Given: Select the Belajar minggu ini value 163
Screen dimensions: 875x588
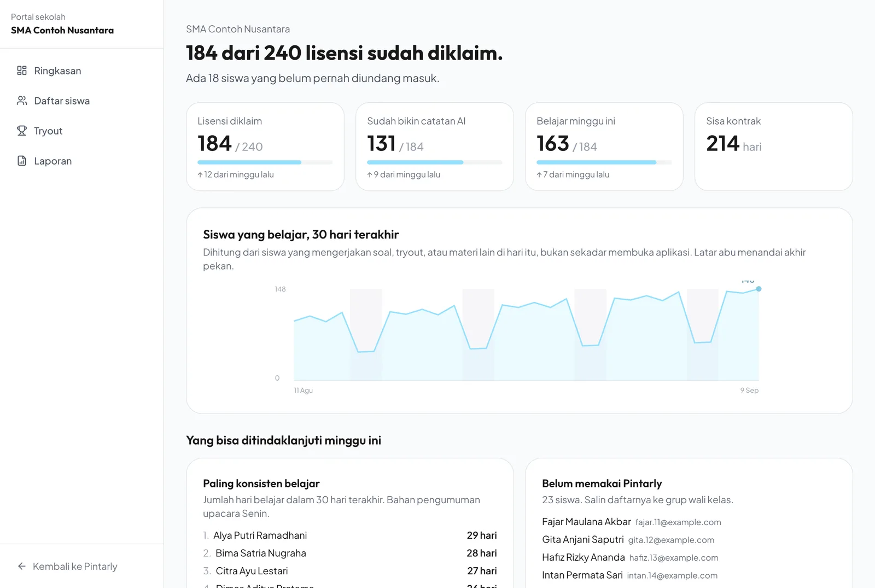Looking at the screenshot, I should click(553, 143).
